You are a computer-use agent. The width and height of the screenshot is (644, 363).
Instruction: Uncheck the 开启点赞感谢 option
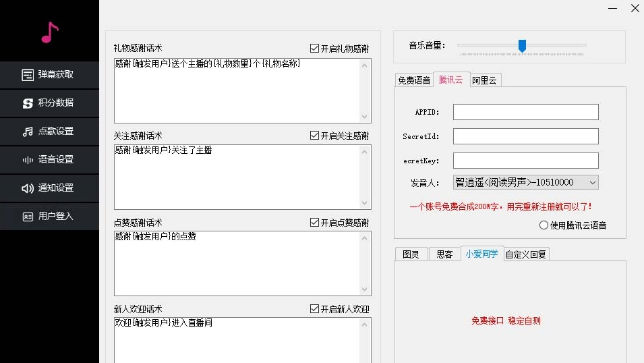coord(315,223)
